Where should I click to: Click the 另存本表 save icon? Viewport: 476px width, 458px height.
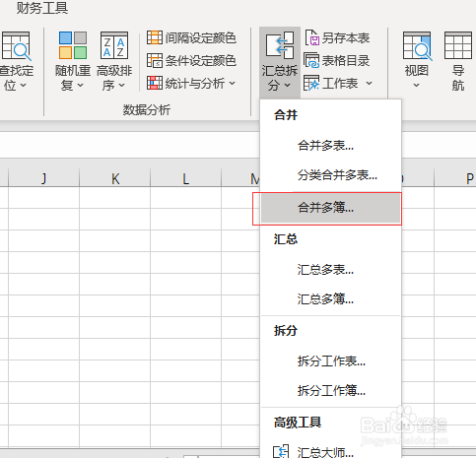tap(312, 37)
